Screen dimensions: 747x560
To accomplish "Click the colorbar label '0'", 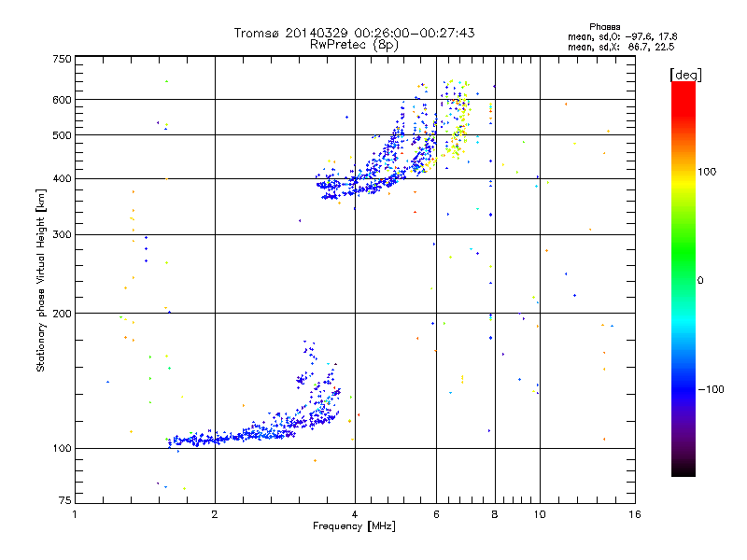I will pos(700,281).
